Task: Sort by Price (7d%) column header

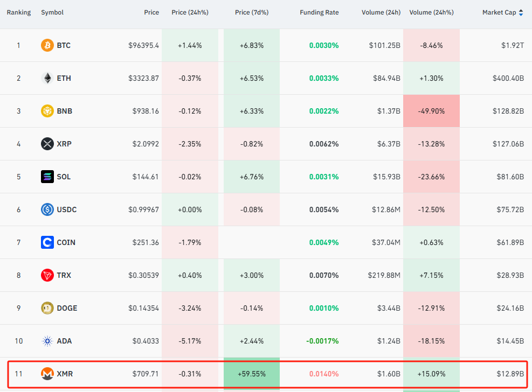Action: point(252,12)
